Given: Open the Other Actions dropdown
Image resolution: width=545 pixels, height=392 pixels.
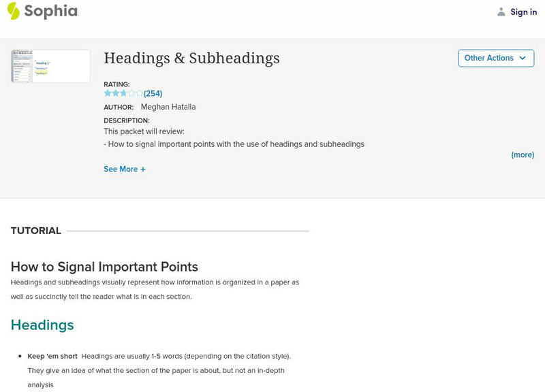Looking at the screenshot, I should point(495,58).
